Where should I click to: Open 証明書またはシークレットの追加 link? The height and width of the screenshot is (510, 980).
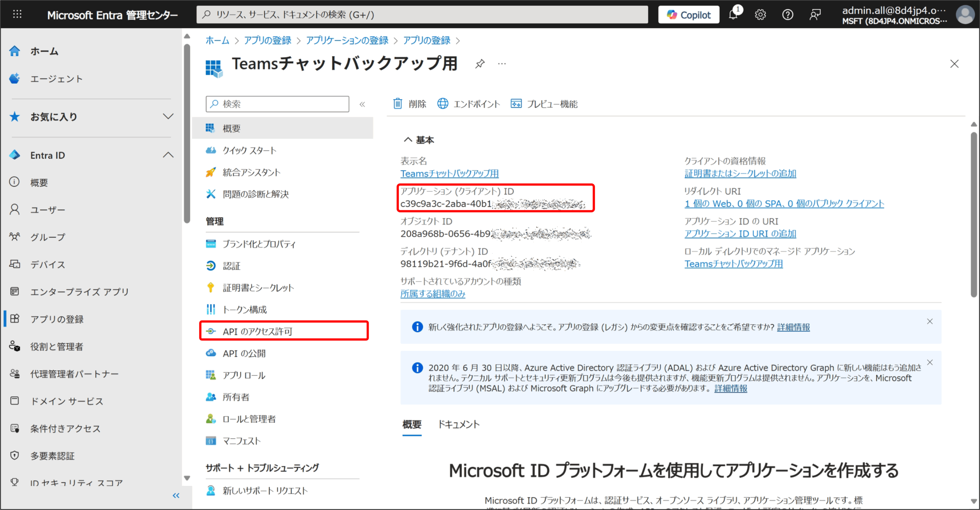[x=740, y=173]
